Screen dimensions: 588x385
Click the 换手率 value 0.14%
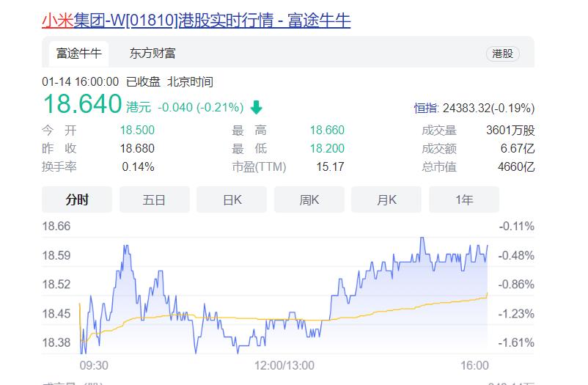138,167
